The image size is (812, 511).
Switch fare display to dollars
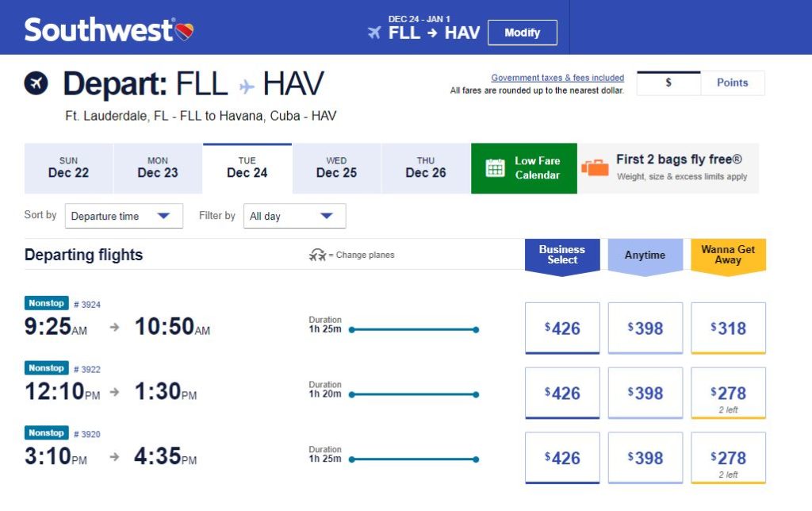pos(668,83)
